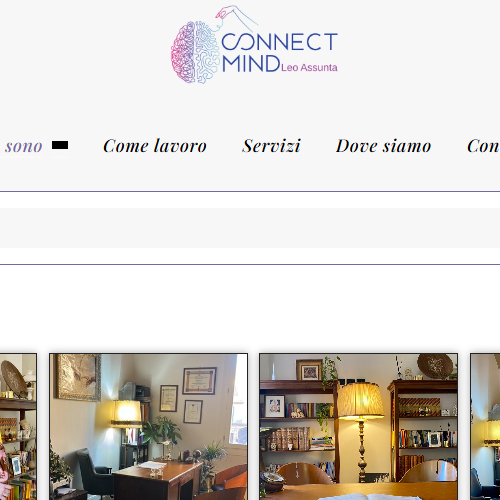
Task: Open the partially visible leftmost gallery photo
Action: 18,427
